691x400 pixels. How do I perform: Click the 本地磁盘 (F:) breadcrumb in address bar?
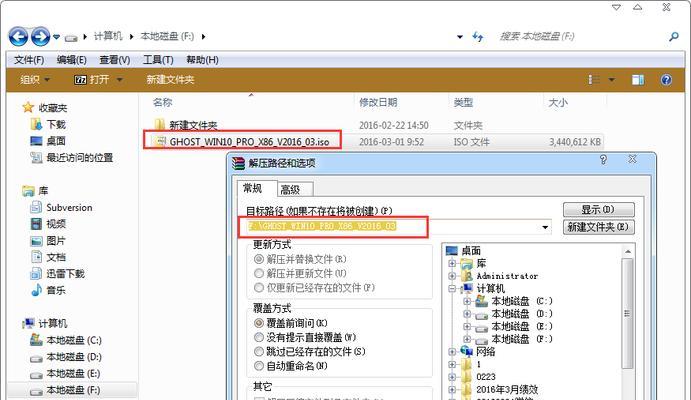pyautogui.click(x=167, y=36)
